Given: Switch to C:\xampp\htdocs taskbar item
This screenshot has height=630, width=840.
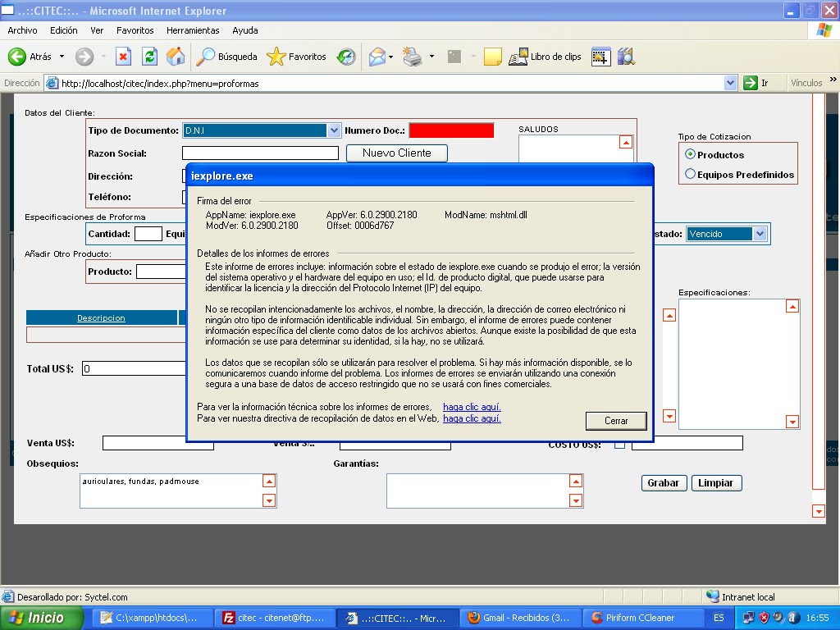Looking at the screenshot, I should pos(152,618).
